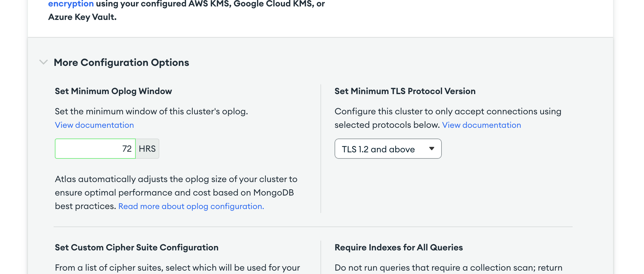
Task: Click the HRS unit label beside the input
Action: click(x=147, y=149)
